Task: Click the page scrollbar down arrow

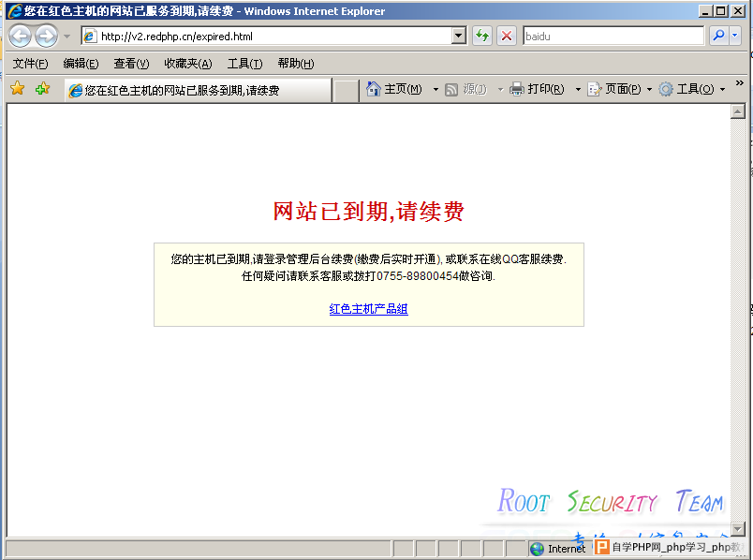Action: (738, 528)
